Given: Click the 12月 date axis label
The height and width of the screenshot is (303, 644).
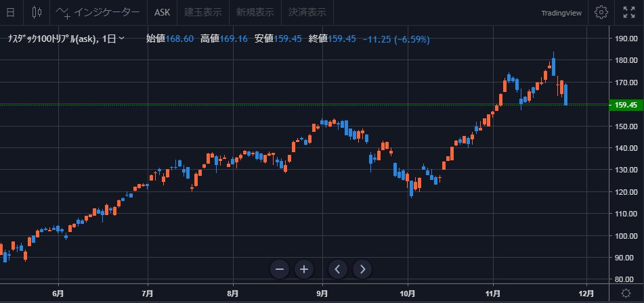Looking at the screenshot, I should 586,293.
